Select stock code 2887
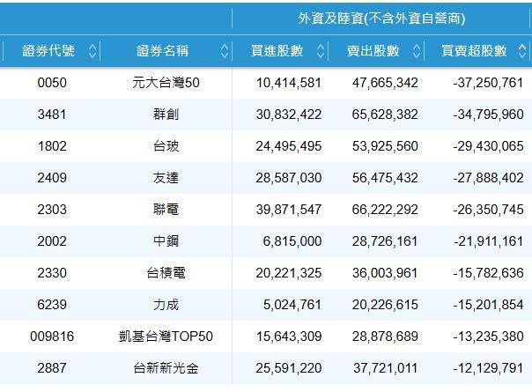 click(52, 368)
